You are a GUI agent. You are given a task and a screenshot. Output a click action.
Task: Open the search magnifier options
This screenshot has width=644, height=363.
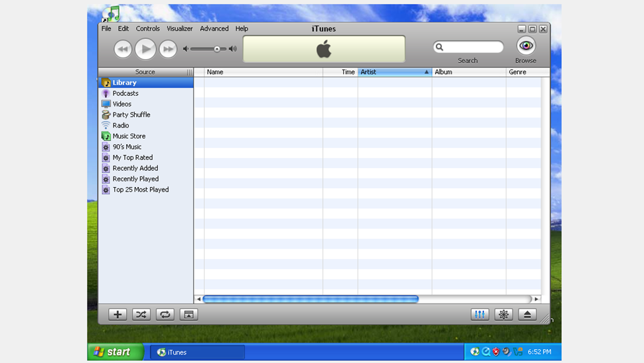[440, 47]
